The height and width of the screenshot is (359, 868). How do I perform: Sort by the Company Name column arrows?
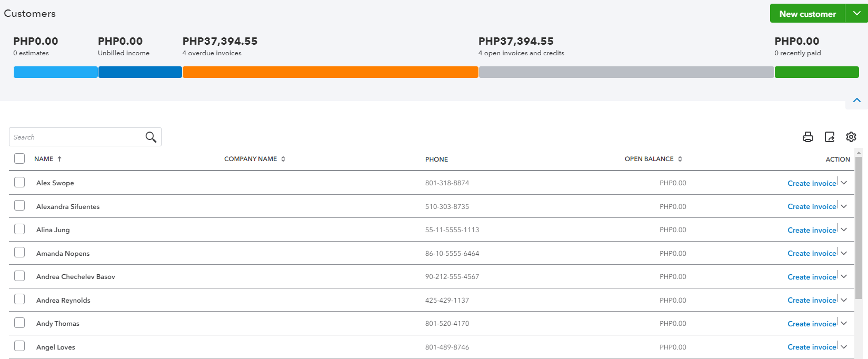pos(283,159)
